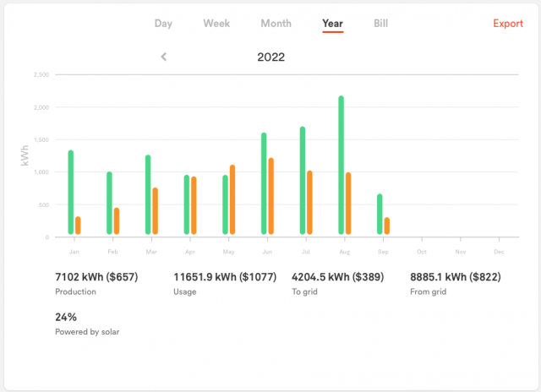
Task: Click the From grid label
Action: (429, 292)
